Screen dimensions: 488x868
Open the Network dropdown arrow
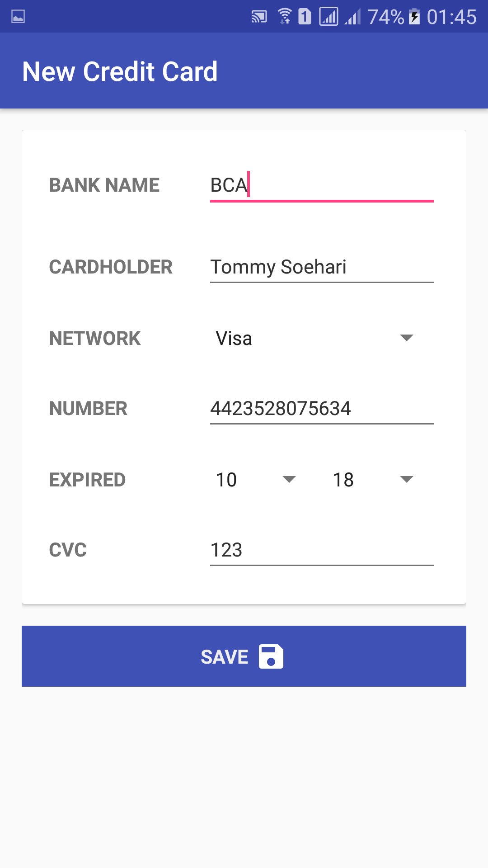pyautogui.click(x=407, y=338)
